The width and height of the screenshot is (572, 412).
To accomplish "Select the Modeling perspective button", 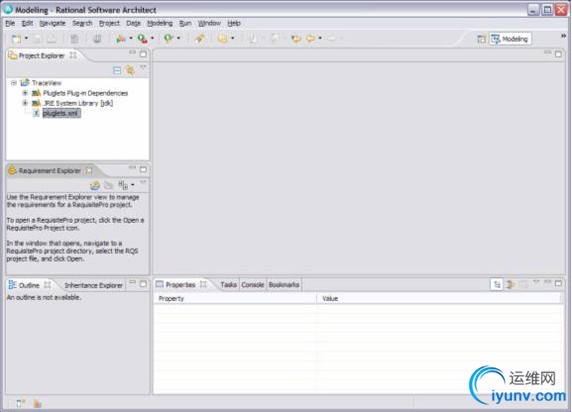I will coord(510,39).
